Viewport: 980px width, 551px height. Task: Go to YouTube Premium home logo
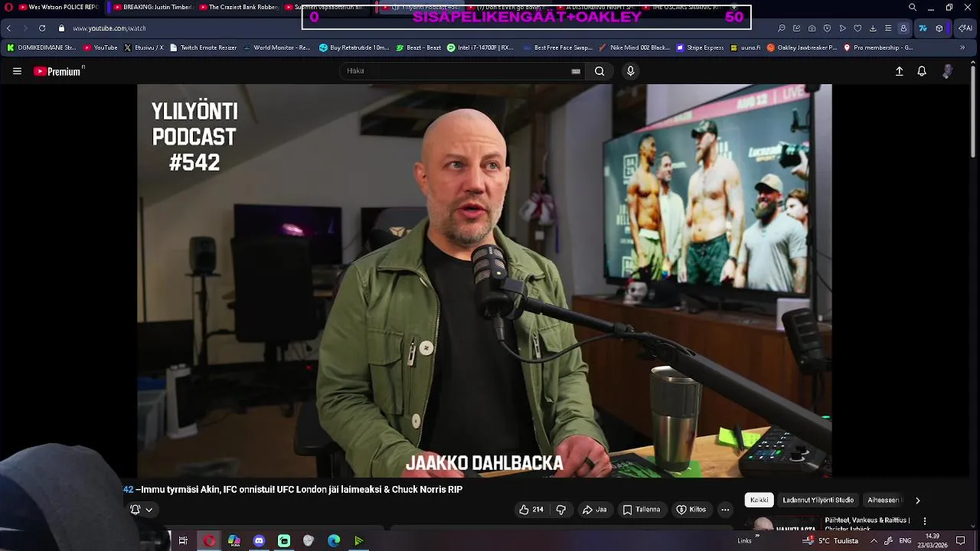pyautogui.click(x=59, y=71)
